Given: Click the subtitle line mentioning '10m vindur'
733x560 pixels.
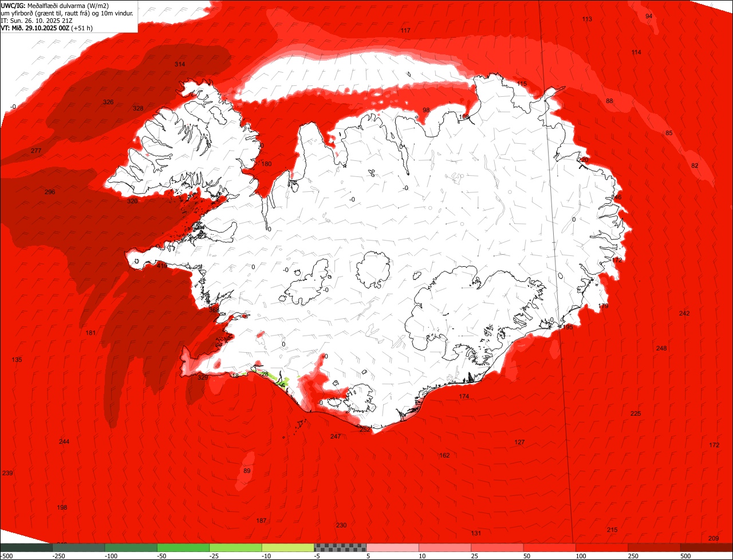Looking at the screenshot, I should (x=68, y=13).
